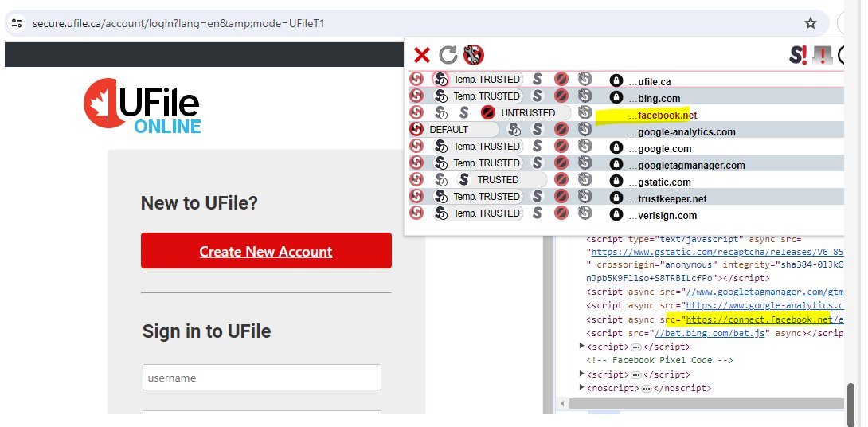Click the secure.ufile.ca URL address bar
This screenshot has height=427, width=868.
178,23
